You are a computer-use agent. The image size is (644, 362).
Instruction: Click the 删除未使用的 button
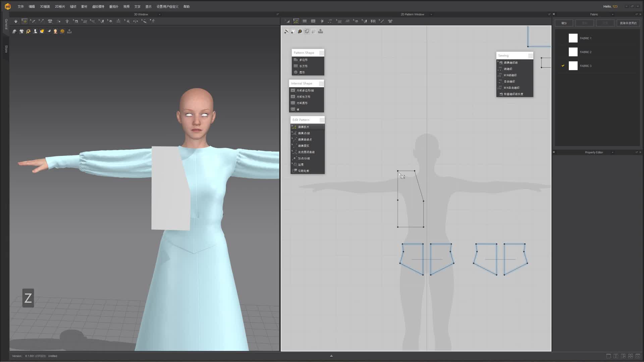[628, 23]
